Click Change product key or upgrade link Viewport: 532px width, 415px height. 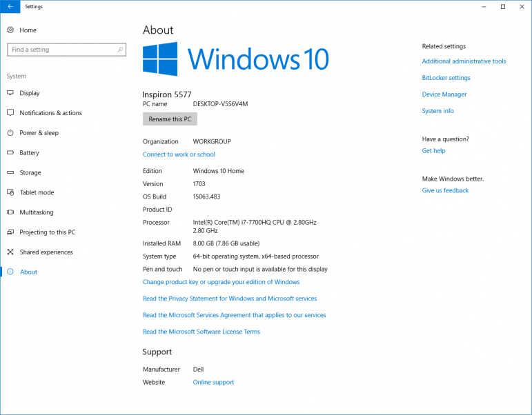(x=221, y=282)
